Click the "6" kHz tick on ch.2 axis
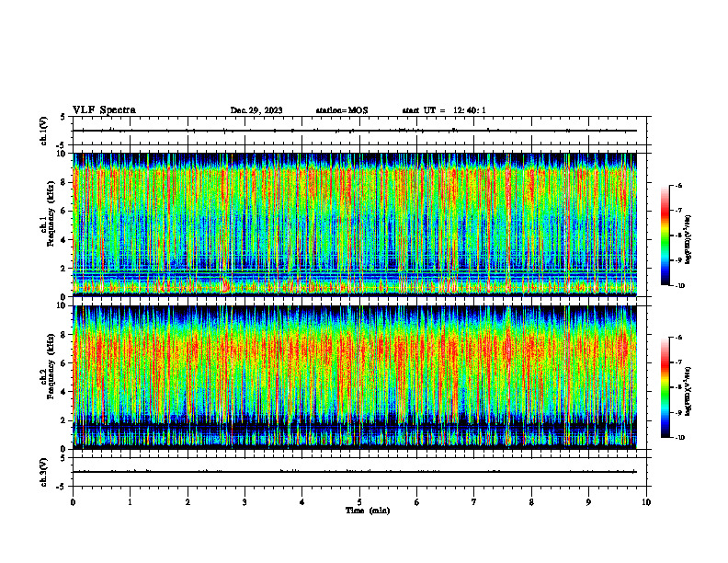Image resolution: width=728 pixels, height=563 pixels. [64, 363]
